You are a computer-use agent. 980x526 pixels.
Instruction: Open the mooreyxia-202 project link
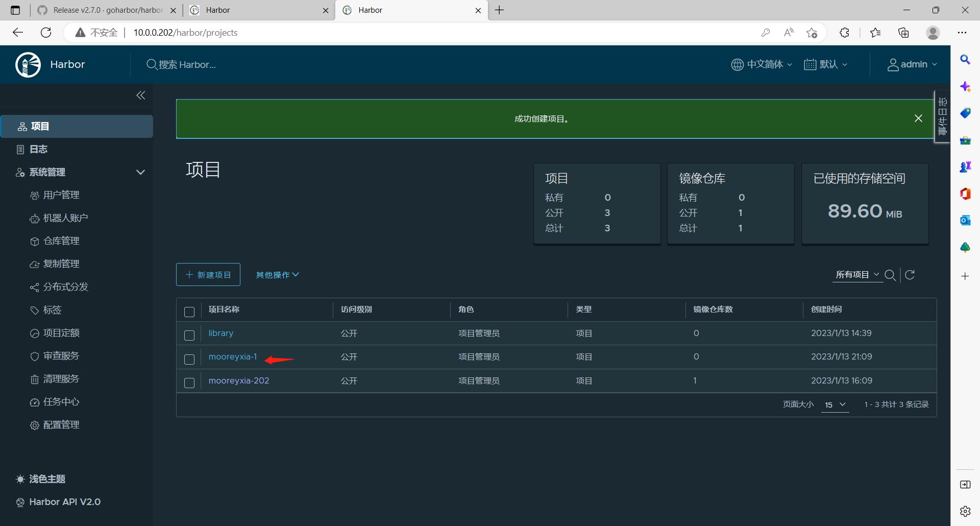click(239, 380)
